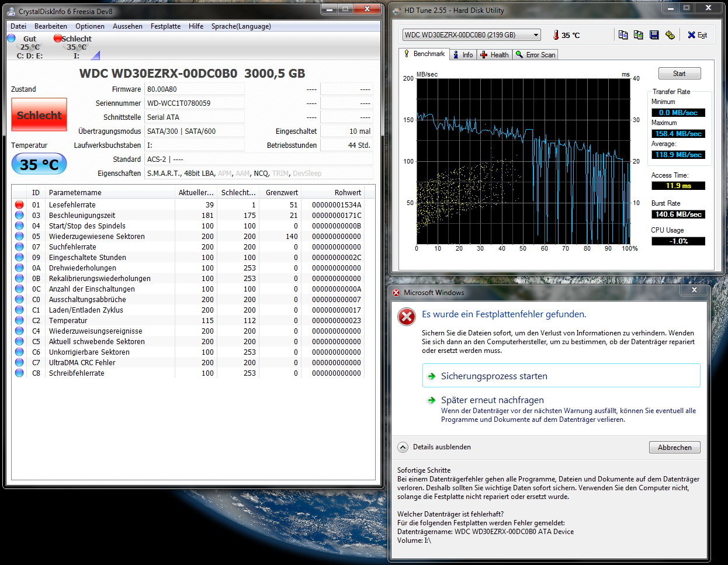The height and width of the screenshot is (565, 728).
Task: Click the ID column header
Action: pos(36,193)
